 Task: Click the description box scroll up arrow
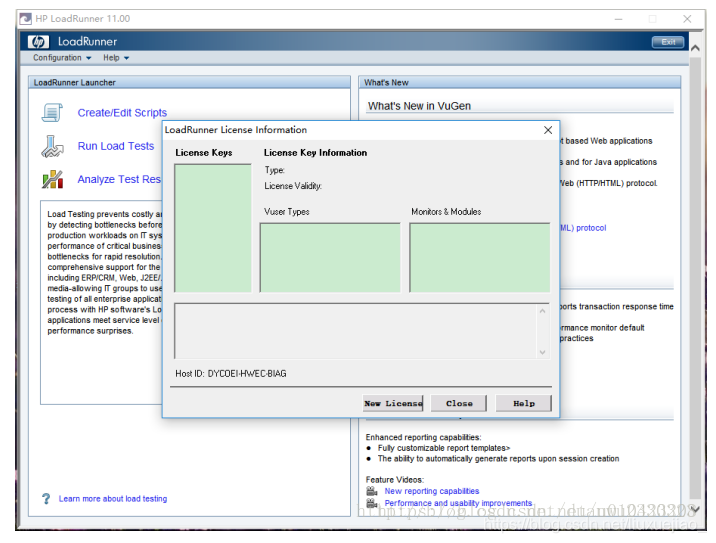[542, 311]
